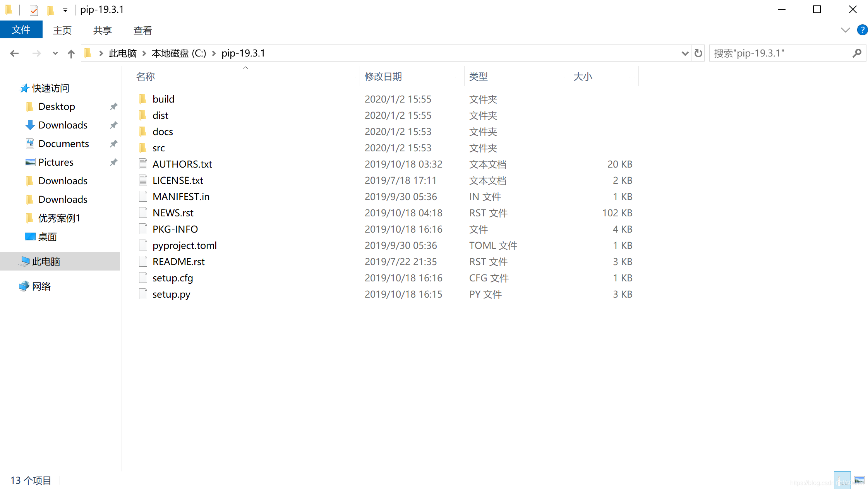Select 网络 in navigation pane

[x=41, y=286]
